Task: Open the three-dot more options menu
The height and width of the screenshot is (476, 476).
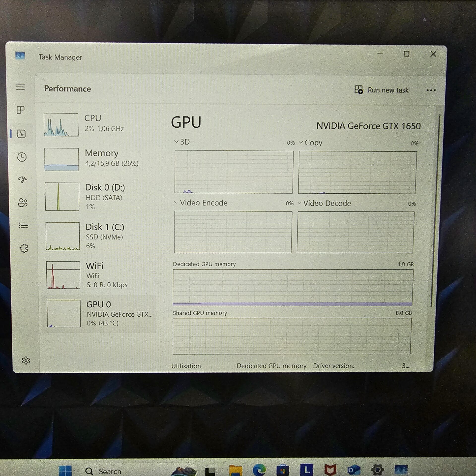Action: [x=431, y=90]
